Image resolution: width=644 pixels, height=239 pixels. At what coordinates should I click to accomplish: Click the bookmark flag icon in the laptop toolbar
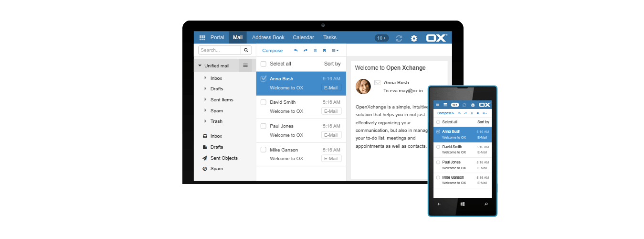(x=324, y=50)
